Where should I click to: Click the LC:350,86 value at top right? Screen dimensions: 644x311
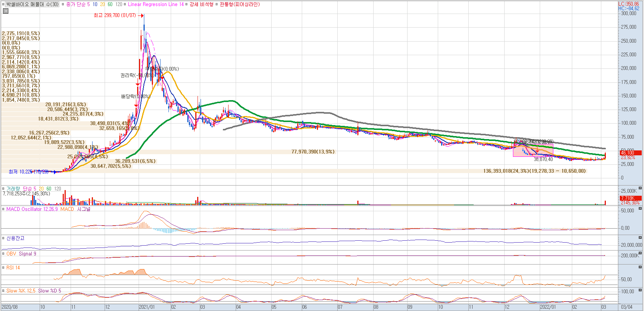pyautogui.click(x=629, y=4)
